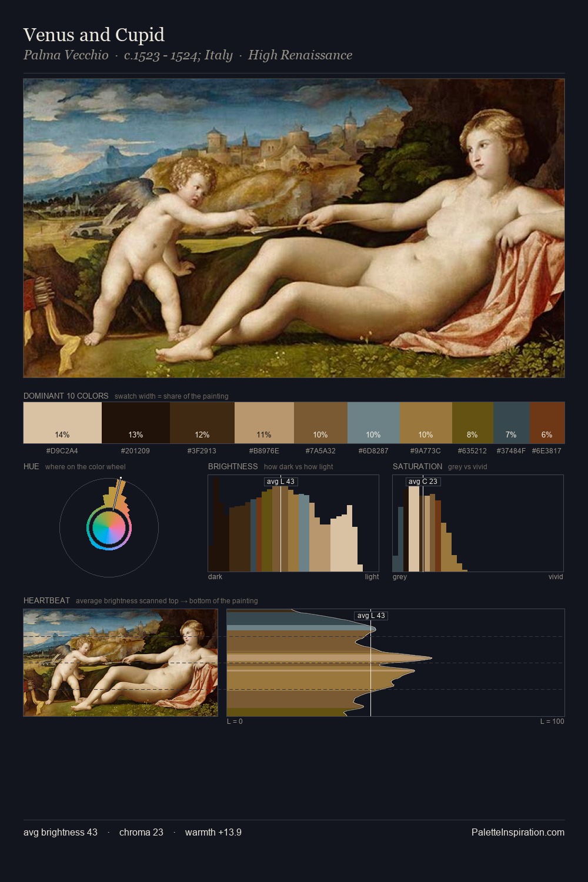Click the small heartbeat painting thumbnail
The image size is (588, 882).
click(x=121, y=663)
